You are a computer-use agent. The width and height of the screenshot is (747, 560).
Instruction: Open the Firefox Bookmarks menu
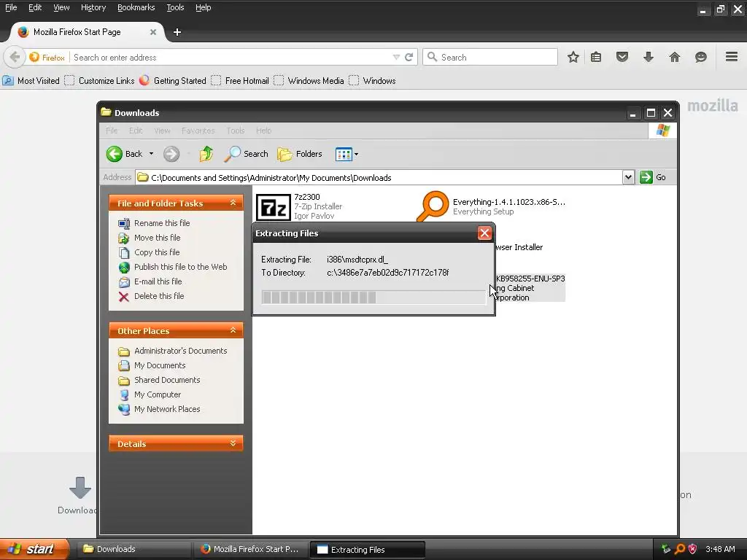[136, 7]
